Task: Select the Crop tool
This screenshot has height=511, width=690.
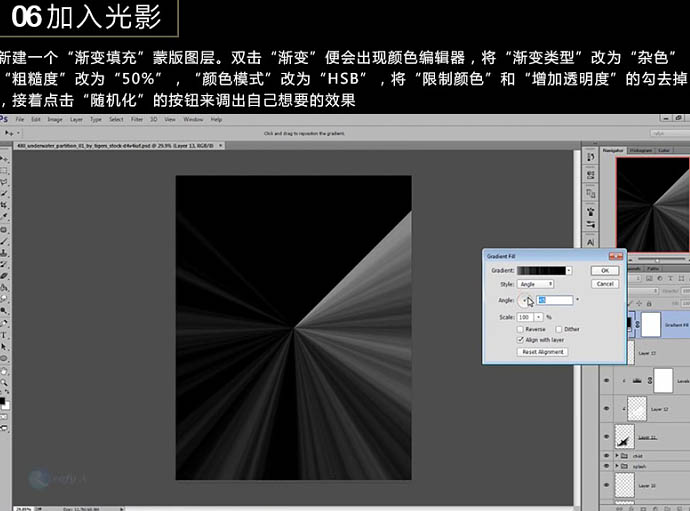Action: [x=5, y=204]
